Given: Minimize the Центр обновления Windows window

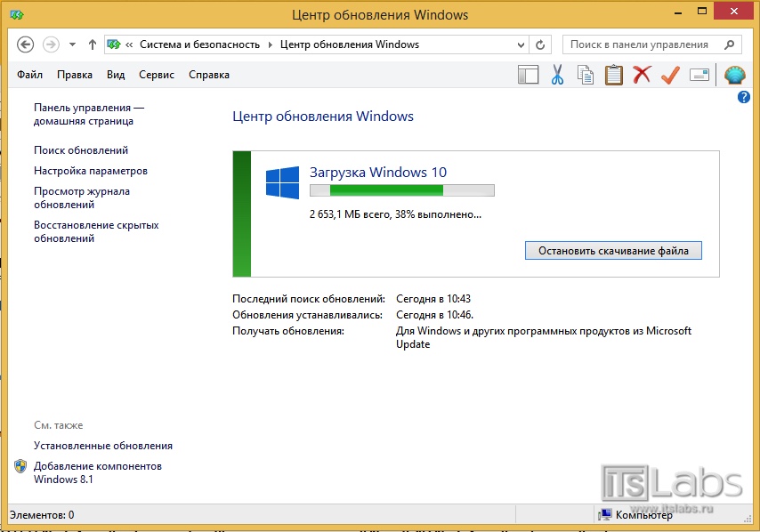Looking at the screenshot, I should (678, 13).
